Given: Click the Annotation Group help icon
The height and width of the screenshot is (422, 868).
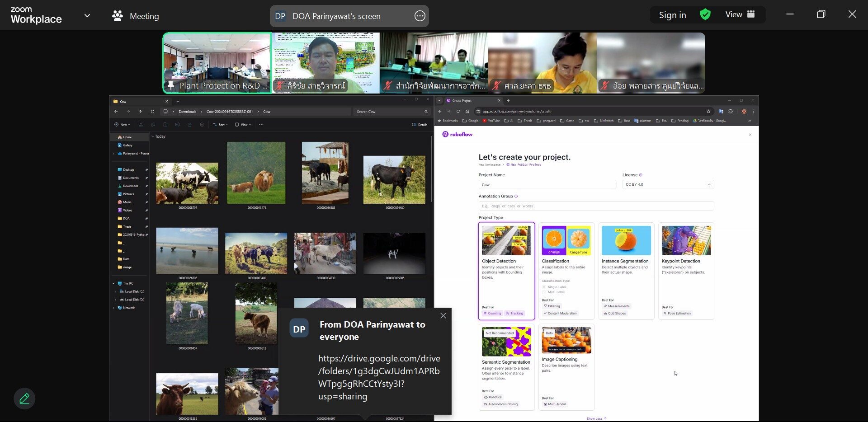Looking at the screenshot, I should coord(516,196).
